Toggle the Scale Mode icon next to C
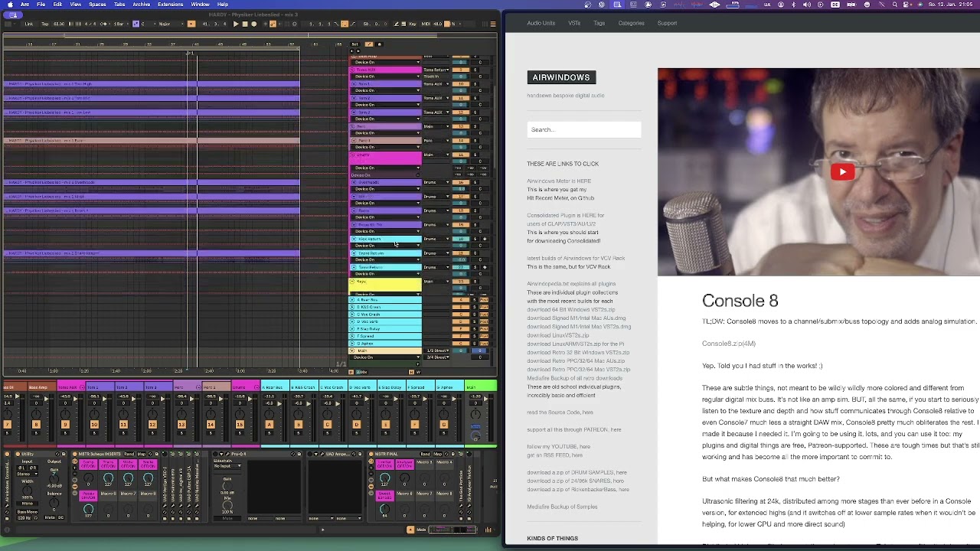Screen dimensions: 980x551 [x=136, y=24]
